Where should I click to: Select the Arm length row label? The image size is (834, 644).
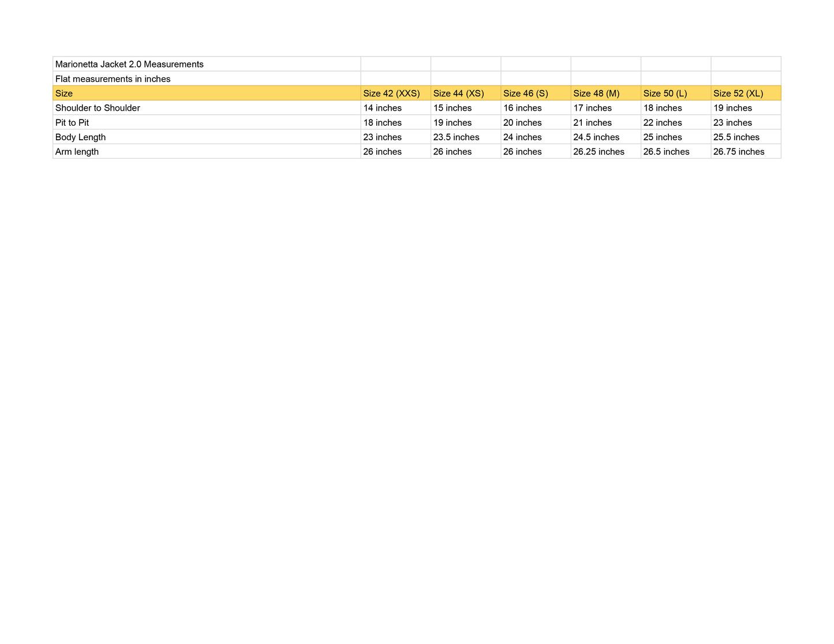point(77,152)
